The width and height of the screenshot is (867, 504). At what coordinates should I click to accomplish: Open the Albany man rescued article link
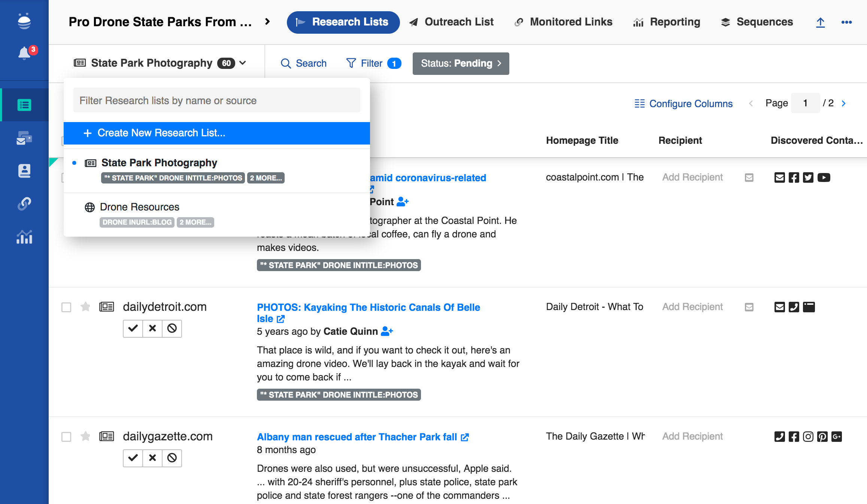point(357,437)
